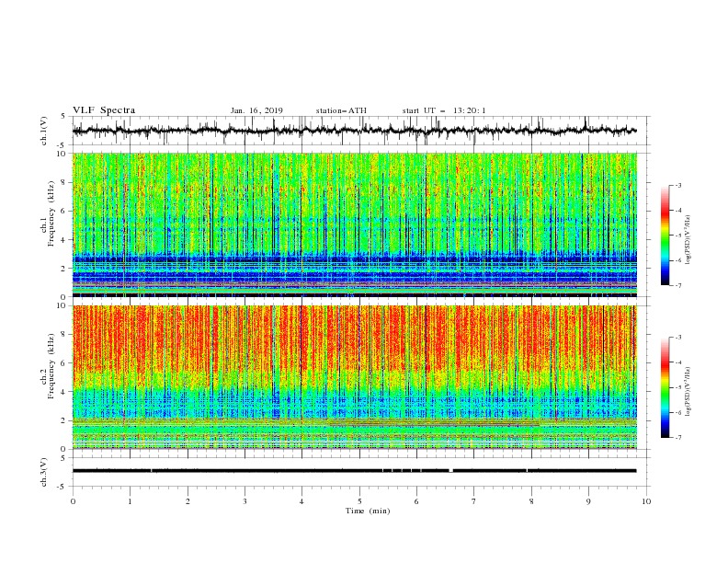This screenshot has height=563, width=728.
Task: Click the "station=ATH" header label
Action: 341,110
